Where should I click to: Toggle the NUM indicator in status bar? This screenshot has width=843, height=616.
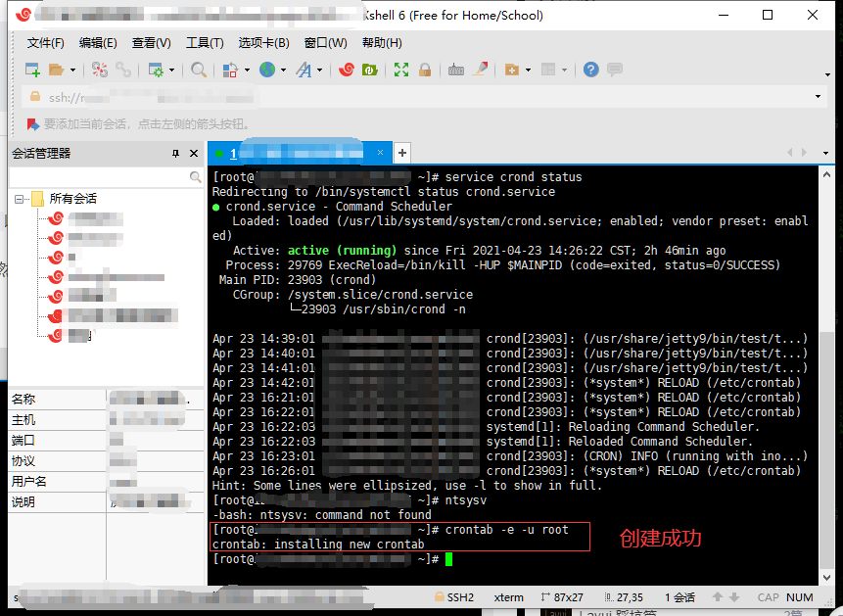800,596
